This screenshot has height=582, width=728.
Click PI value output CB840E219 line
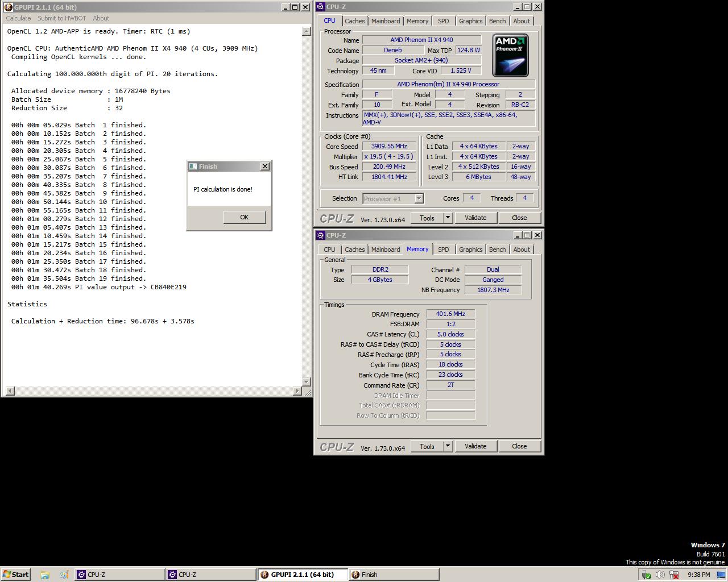[98, 287]
